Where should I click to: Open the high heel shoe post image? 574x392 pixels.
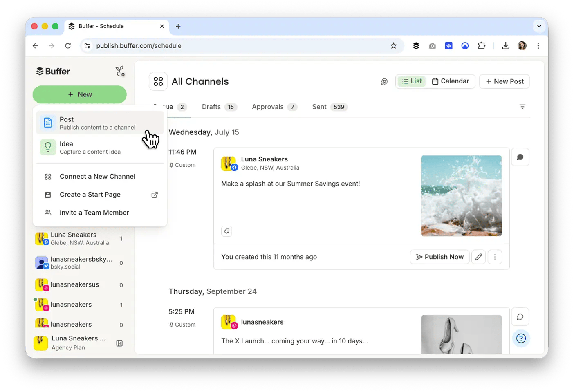[x=461, y=334]
